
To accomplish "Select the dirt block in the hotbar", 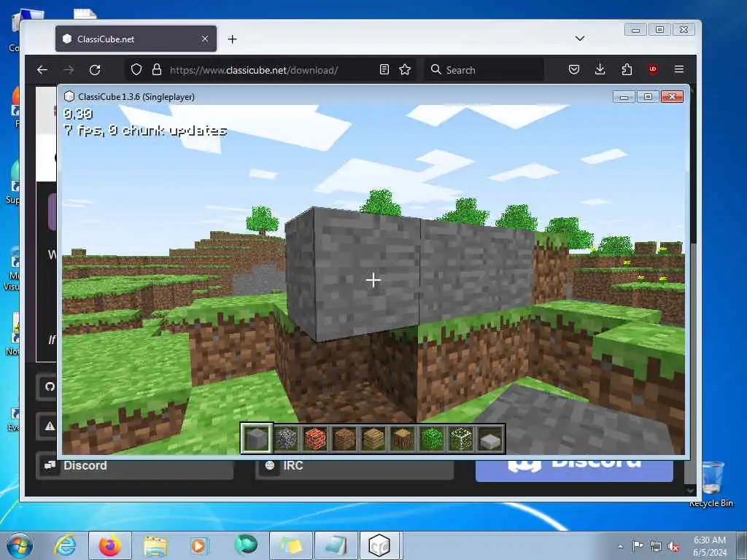I will click(x=344, y=438).
